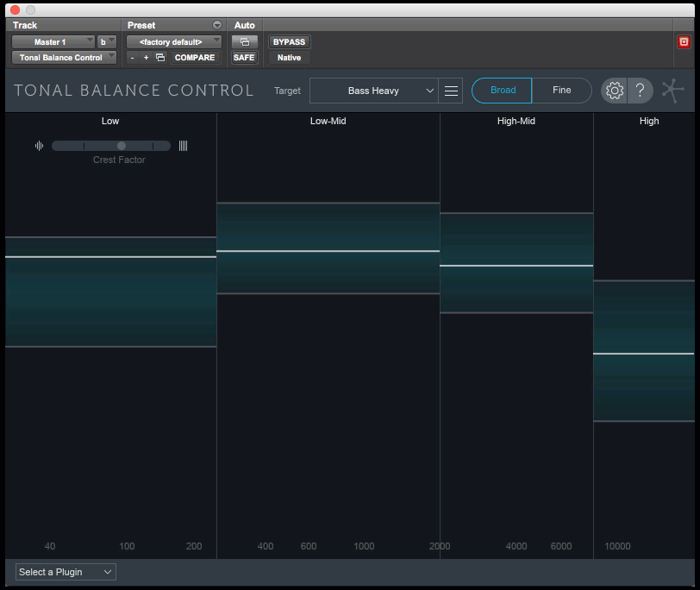The width and height of the screenshot is (700, 590).
Task: Switch the view to Broad
Action: click(503, 91)
